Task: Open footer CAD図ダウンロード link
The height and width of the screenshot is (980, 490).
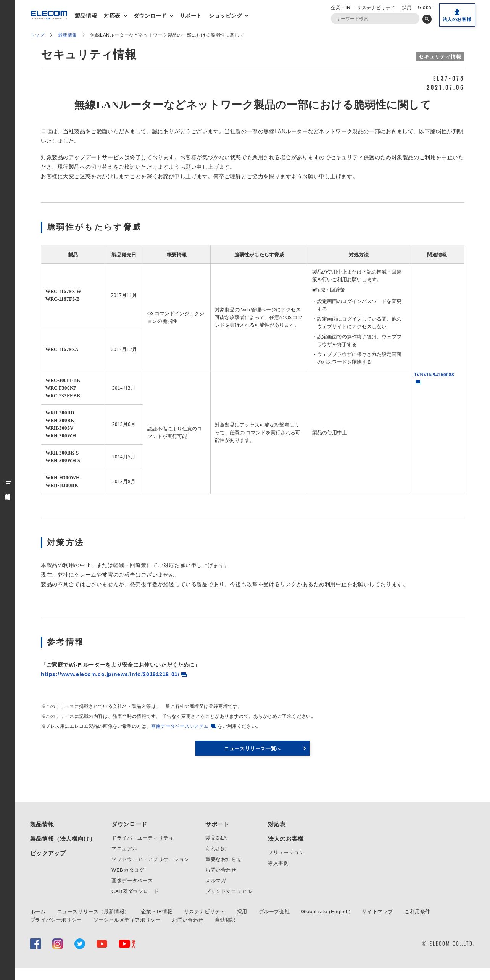Action: [135, 891]
